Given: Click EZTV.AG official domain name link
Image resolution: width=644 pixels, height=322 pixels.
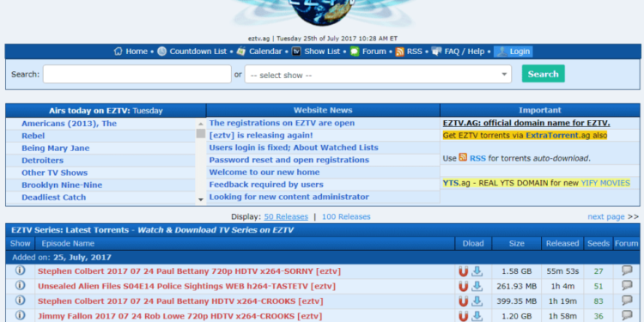Looking at the screenshot, I should (x=526, y=123).
